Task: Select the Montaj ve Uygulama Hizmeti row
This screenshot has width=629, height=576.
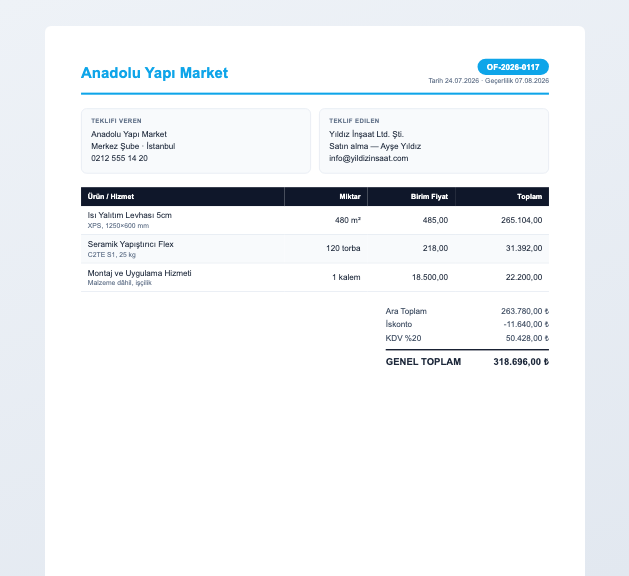Action: pyautogui.click(x=315, y=278)
